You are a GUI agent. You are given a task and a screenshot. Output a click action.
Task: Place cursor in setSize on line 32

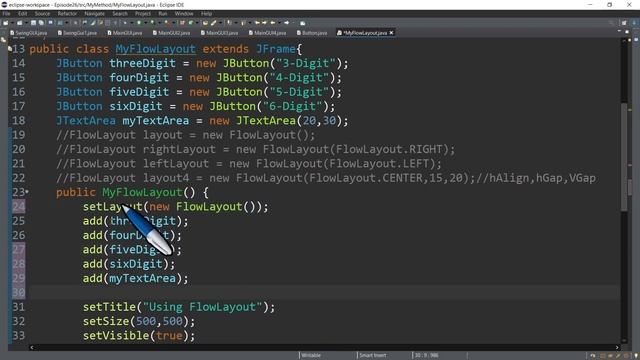[106, 321]
